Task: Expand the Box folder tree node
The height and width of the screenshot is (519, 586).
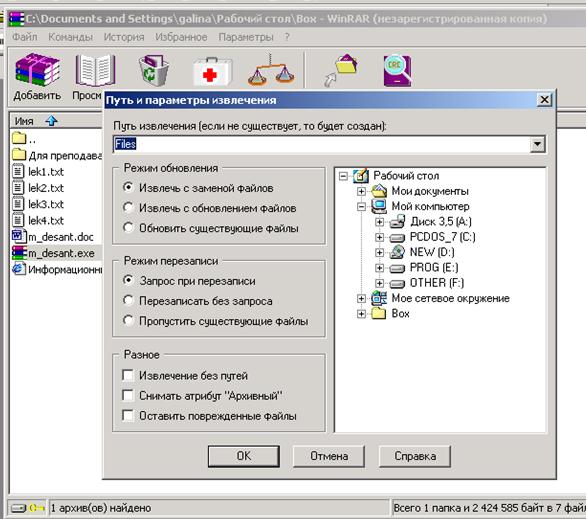Action: coord(361,314)
